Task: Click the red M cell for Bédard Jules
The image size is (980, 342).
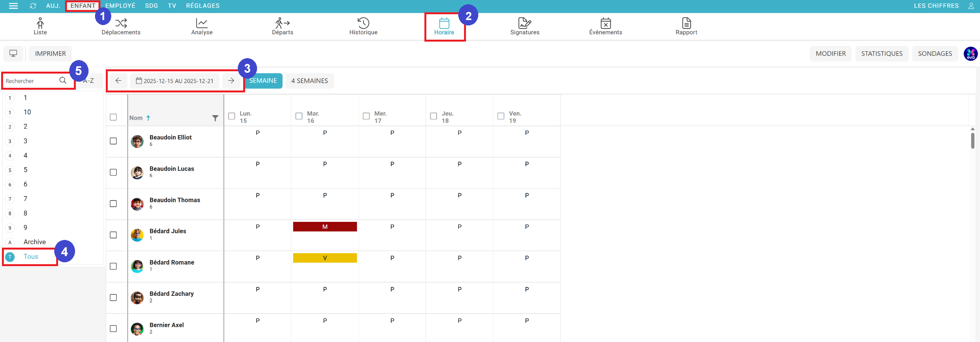Action: (325, 227)
